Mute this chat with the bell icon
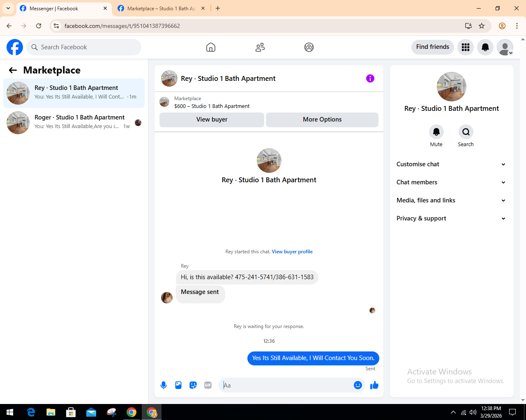The image size is (526, 420). pyautogui.click(x=436, y=132)
